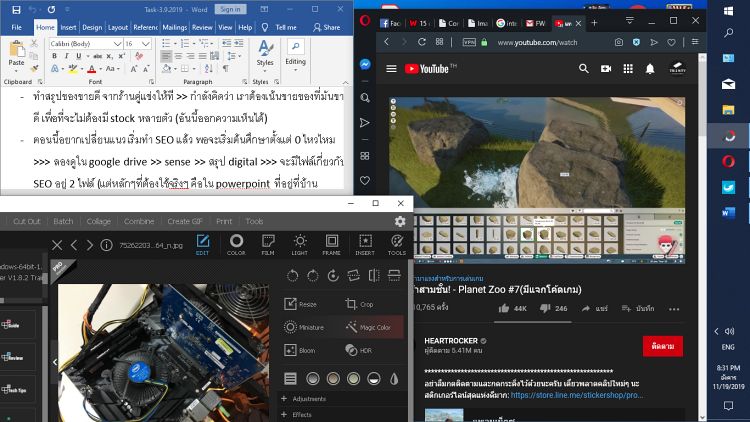The height and width of the screenshot is (422, 750).
Task: Click the Tell me search box in Word
Action: pos(279,27)
